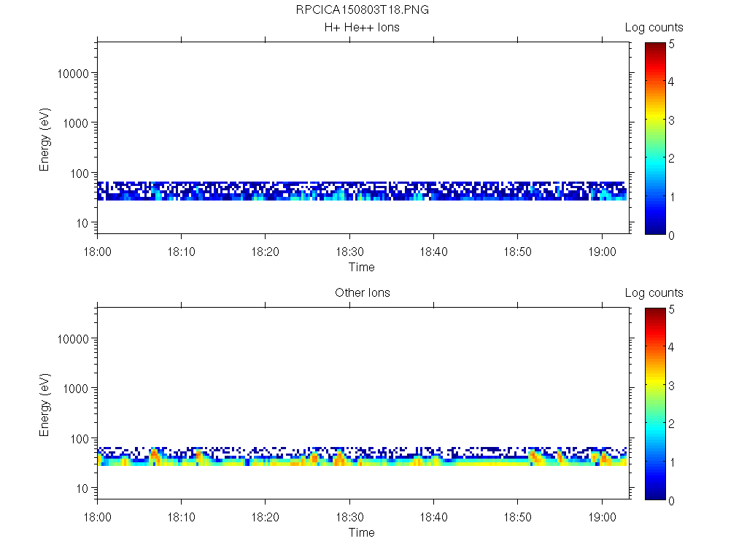This screenshot has width=747, height=560.
Task: Click the top color bar's '5' scale value
Action: point(672,44)
